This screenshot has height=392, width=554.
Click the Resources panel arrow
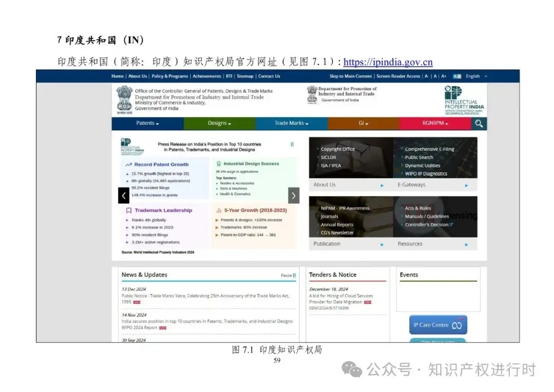(x=466, y=244)
